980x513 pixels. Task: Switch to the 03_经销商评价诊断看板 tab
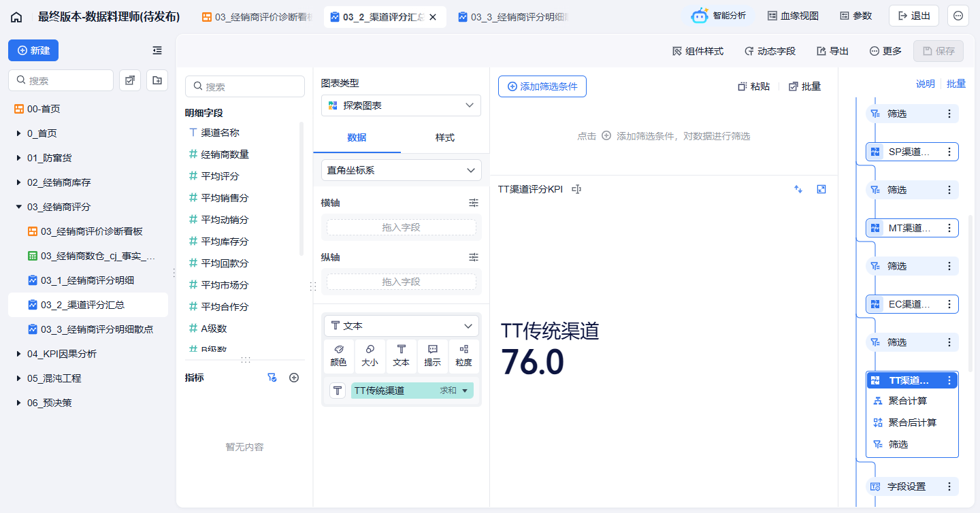pyautogui.click(x=258, y=17)
